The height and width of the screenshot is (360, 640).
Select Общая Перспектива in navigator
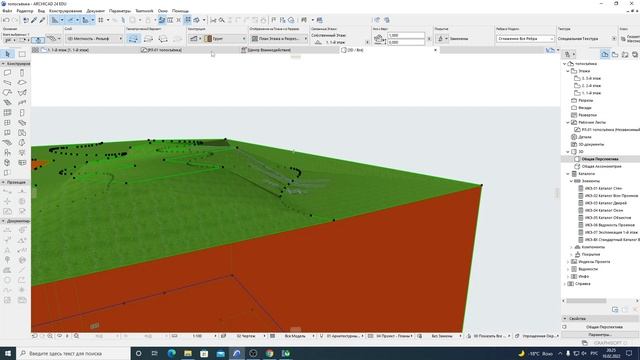pos(600,159)
